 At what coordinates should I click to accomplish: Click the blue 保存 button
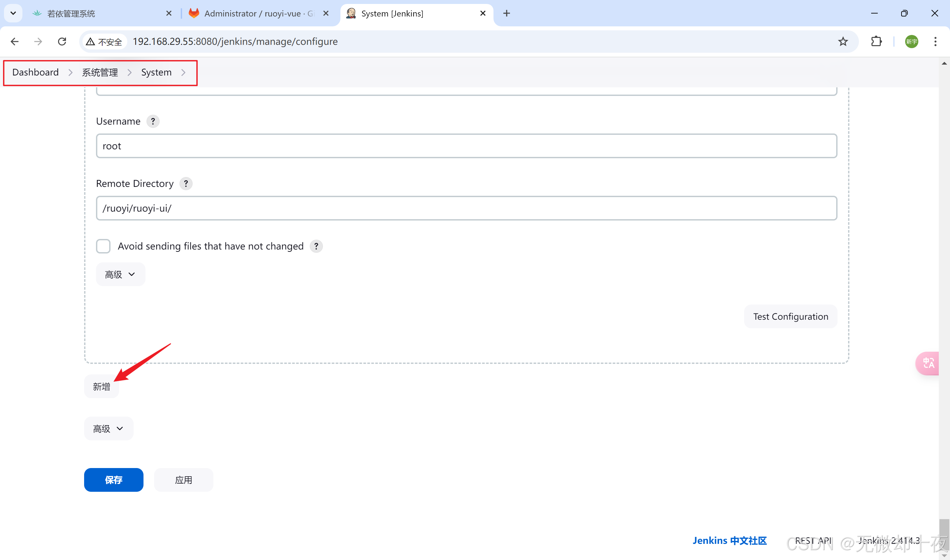point(114,480)
